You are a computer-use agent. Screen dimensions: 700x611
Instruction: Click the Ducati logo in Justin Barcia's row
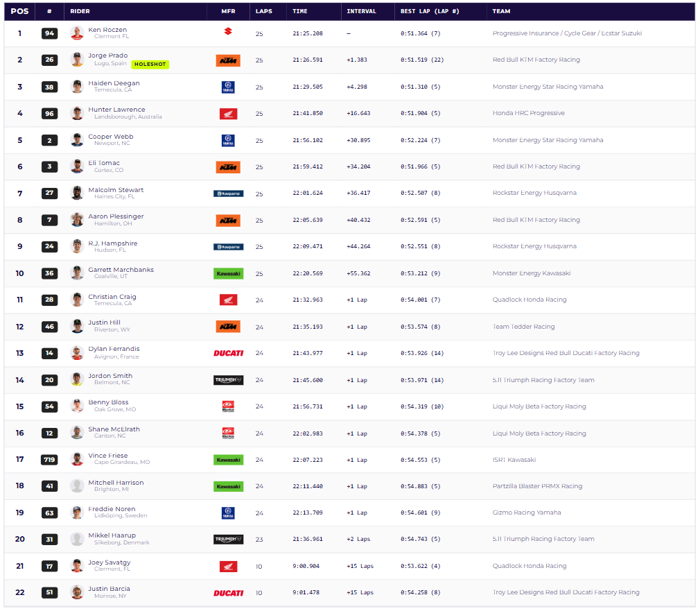(228, 593)
